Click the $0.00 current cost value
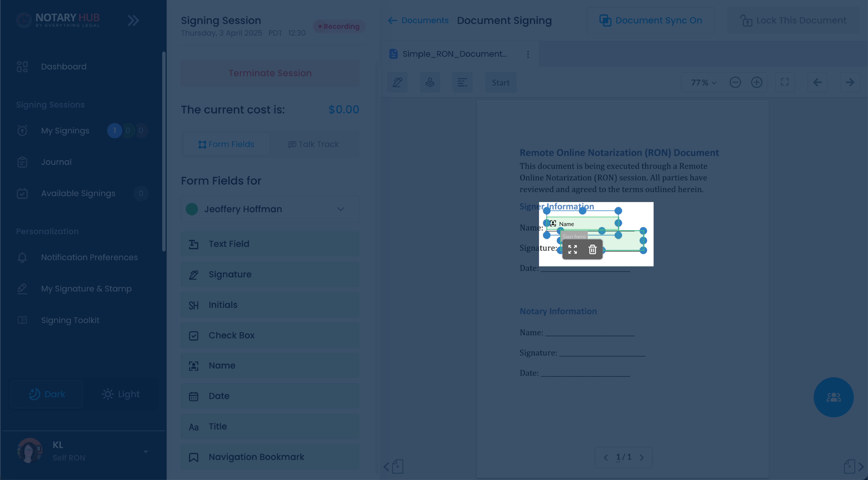The height and width of the screenshot is (480, 868). tap(344, 109)
